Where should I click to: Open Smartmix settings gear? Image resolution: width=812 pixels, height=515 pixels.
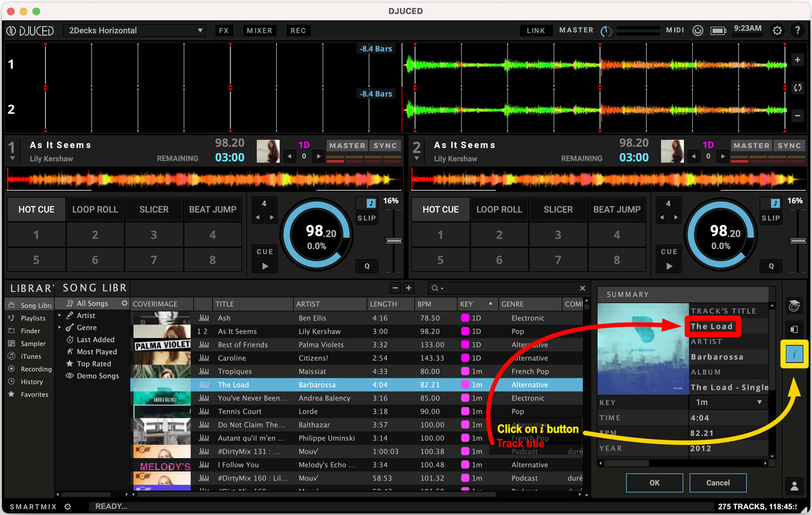[x=68, y=507]
